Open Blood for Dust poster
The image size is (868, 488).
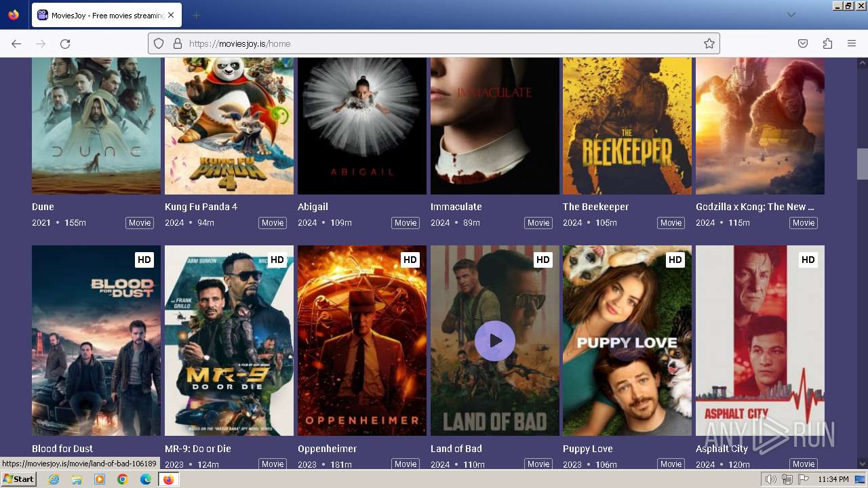pos(96,340)
